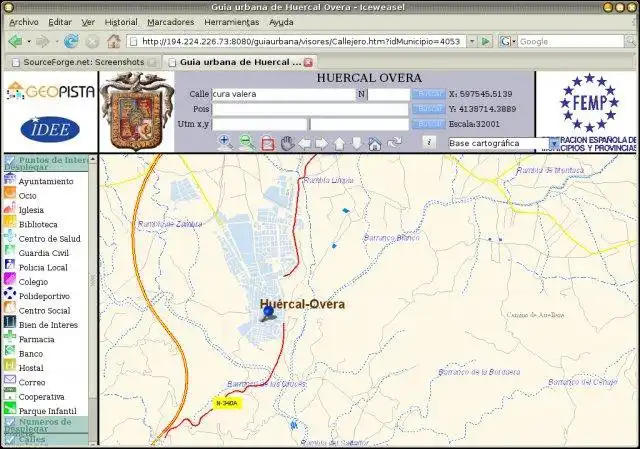
Task: Click the sidebar vertical scrollbar thumb
Action: tap(93, 280)
